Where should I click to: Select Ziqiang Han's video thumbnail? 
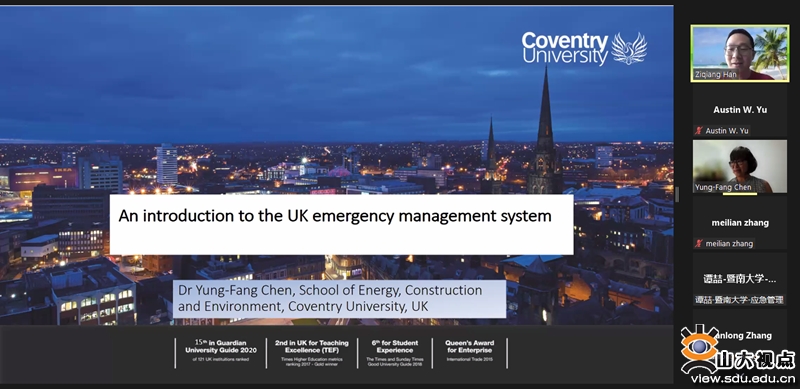(740, 53)
